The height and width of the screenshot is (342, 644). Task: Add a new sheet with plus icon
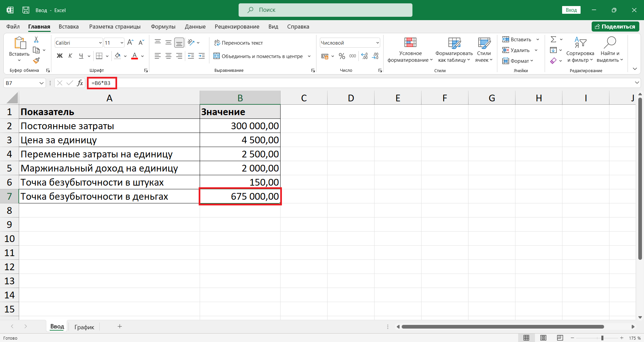[120, 326]
